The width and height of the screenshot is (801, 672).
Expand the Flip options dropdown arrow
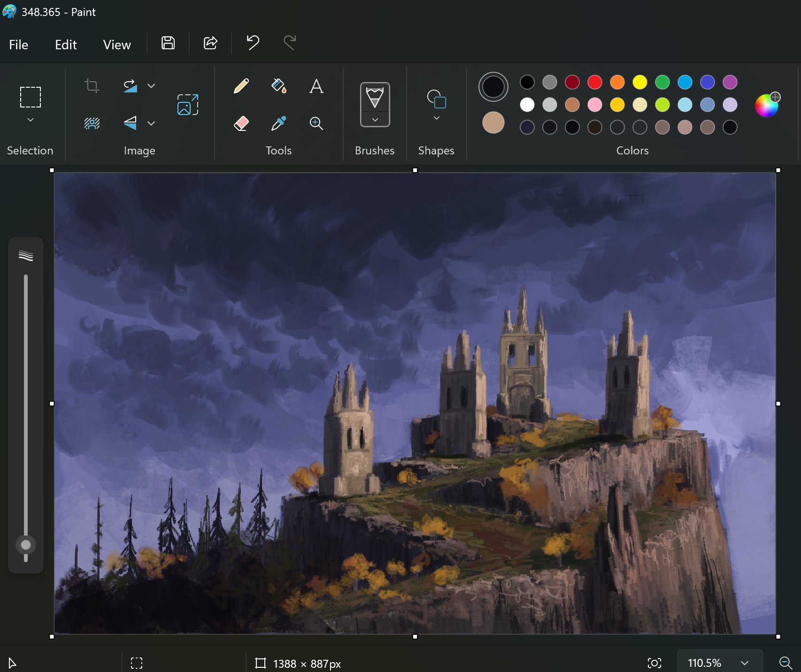click(151, 123)
